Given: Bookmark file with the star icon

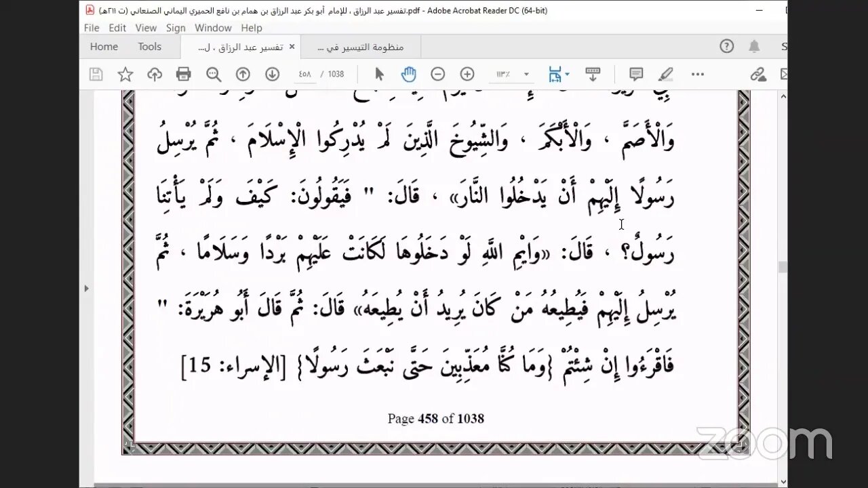Looking at the screenshot, I should click(x=125, y=75).
